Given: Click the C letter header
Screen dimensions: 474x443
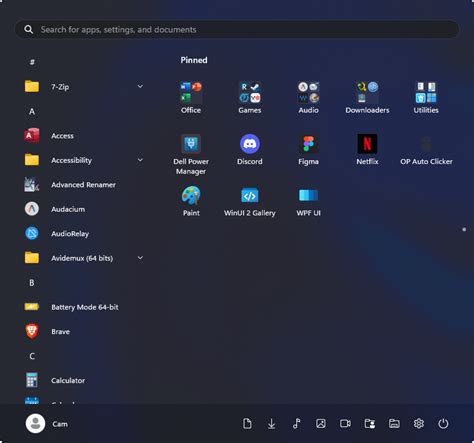Looking at the screenshot, I should point(32,356).
